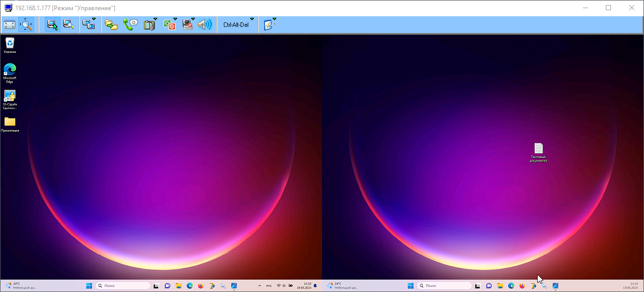Switch remote view to full-screen mode

pyautogui.click(x=9, y=24)
